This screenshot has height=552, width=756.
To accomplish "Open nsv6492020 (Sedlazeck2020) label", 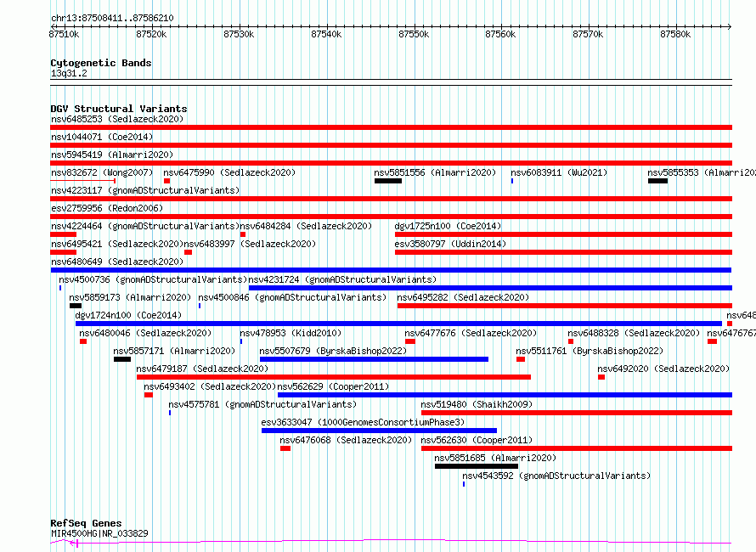I will coord(663,369).
